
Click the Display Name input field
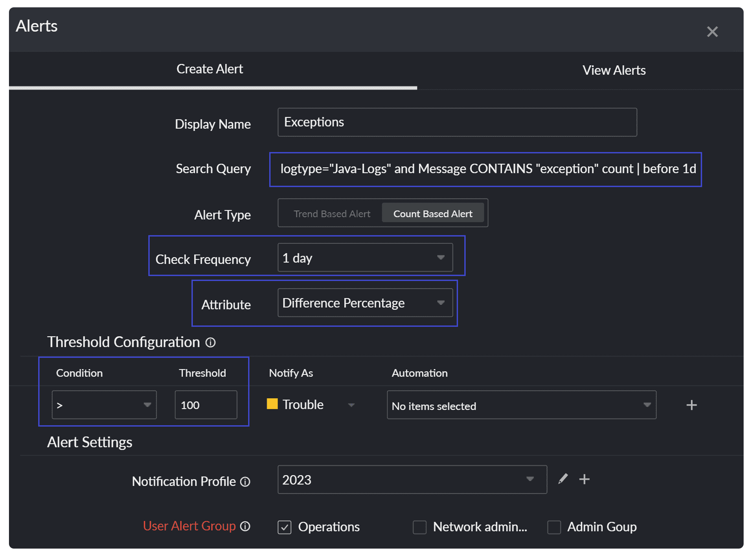[x=457, y=122]
